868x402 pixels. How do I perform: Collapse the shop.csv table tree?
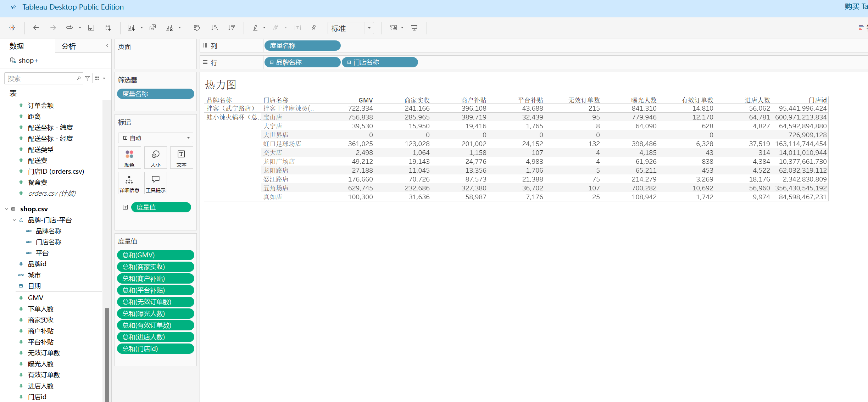(6, 209)
